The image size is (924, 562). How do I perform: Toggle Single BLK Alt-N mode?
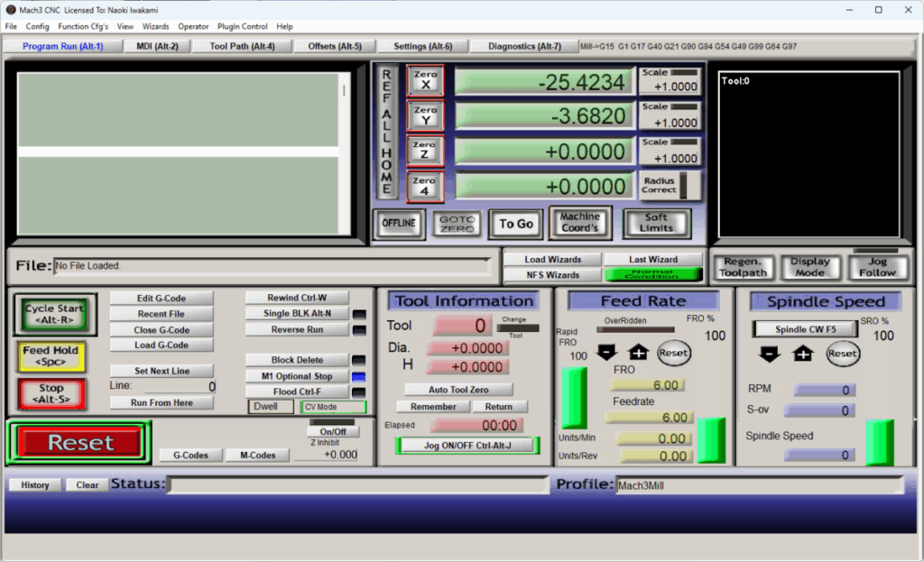click(x=297, y=313)
